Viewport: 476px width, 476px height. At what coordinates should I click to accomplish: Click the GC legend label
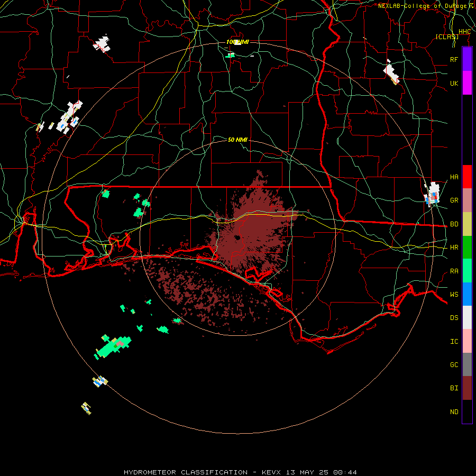[454, 365]
